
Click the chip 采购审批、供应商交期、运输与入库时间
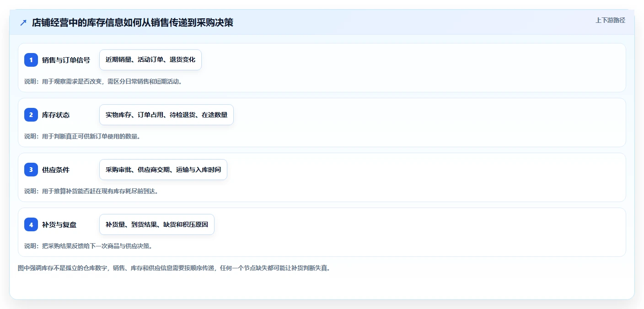pyautogui.click(x=163, y=170)
